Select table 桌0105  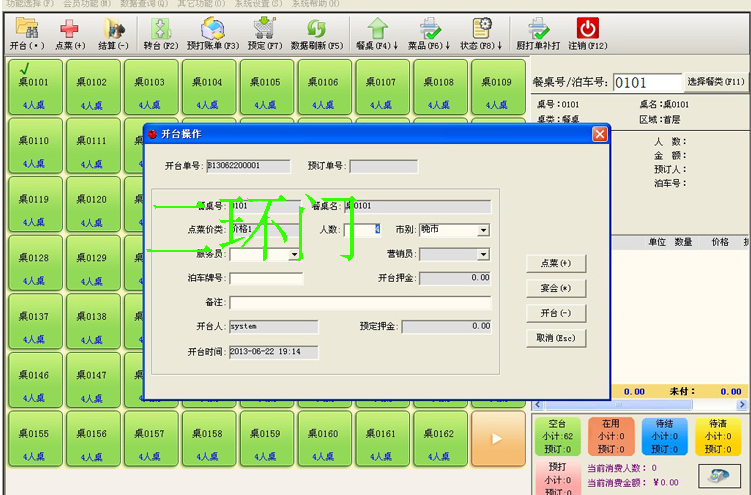click(x=266, y=87)
